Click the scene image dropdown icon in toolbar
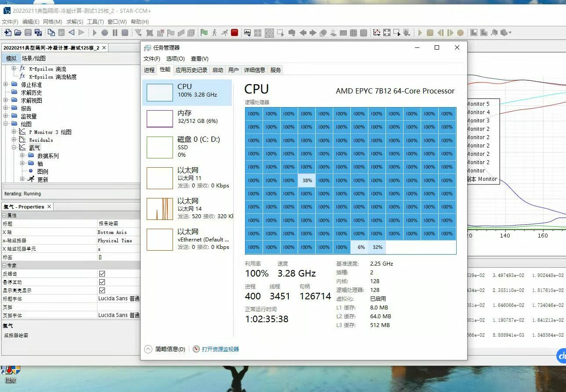Image resolution: width=566 pixels, height=392 pixels. click(247, 32)
